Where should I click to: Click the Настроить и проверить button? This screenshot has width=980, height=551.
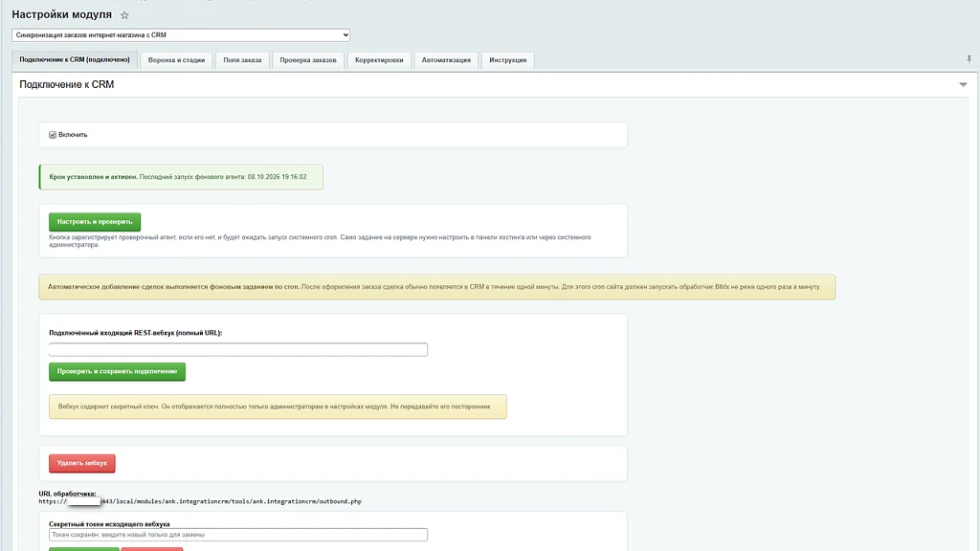pos(95,222)
